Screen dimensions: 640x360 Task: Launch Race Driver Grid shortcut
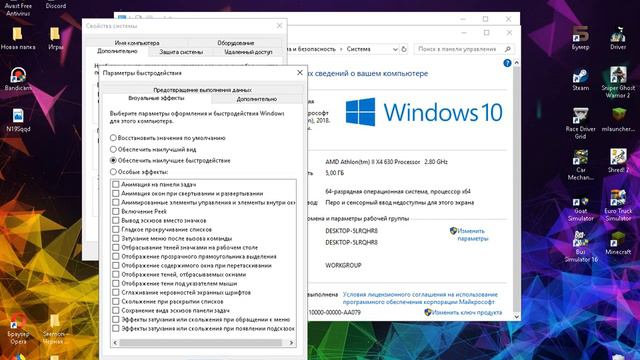click(580, 124)
